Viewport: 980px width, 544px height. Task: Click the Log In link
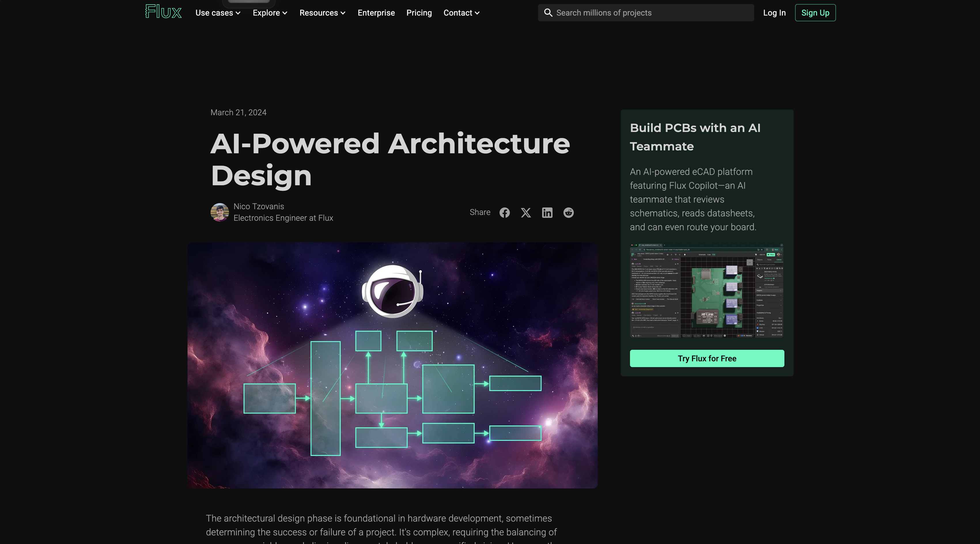[x=774, y=13]
